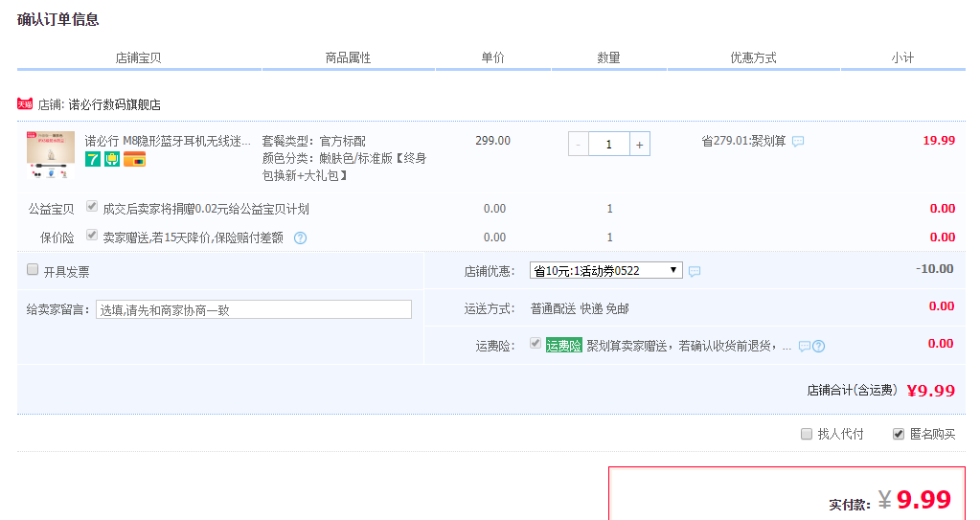980x520 pixels.
Task: Increase quantity with the plus button
Action: [639, 144]
